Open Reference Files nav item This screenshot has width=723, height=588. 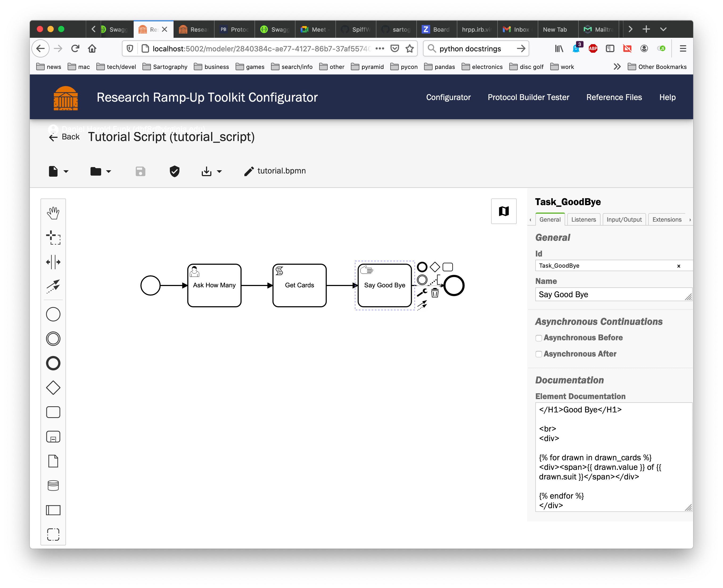614,97
